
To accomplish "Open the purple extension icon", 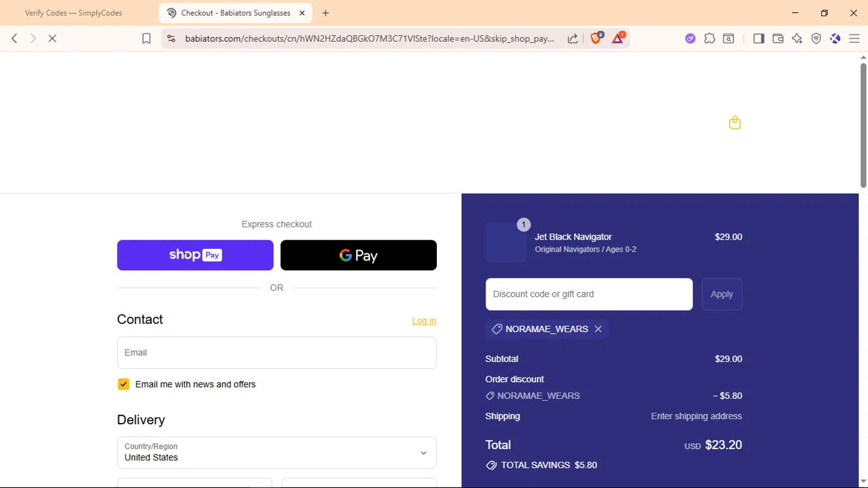I will [x=690, y=38].
